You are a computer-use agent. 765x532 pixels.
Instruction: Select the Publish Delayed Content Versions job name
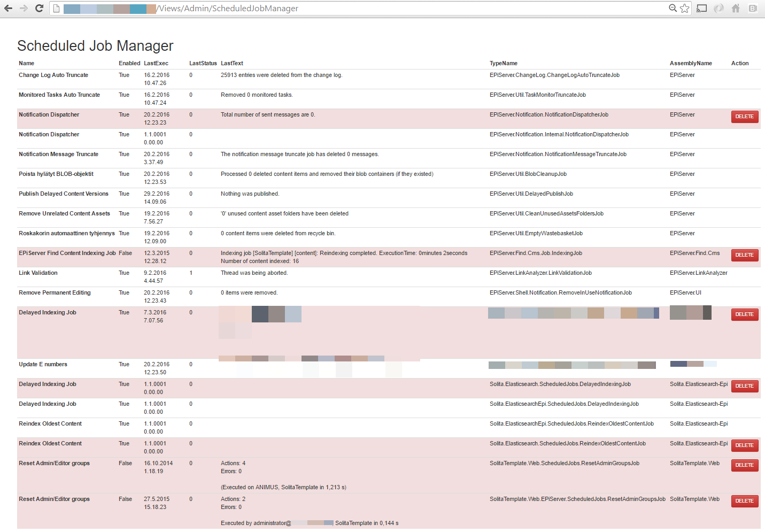[x=64, y=194]
